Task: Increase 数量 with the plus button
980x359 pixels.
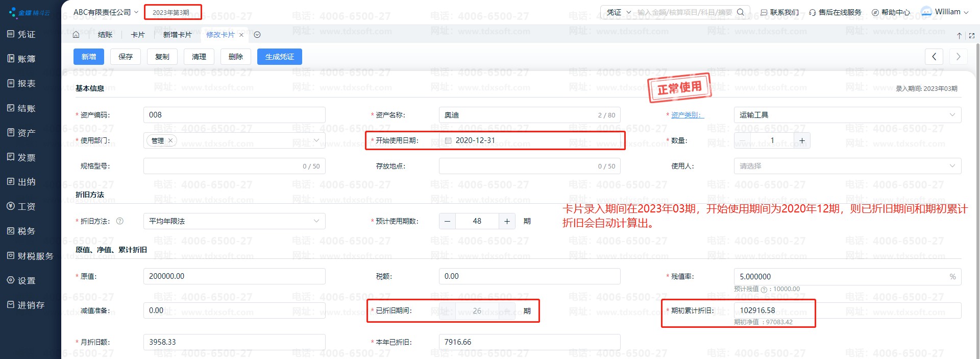Action: [x=802, y=140]
